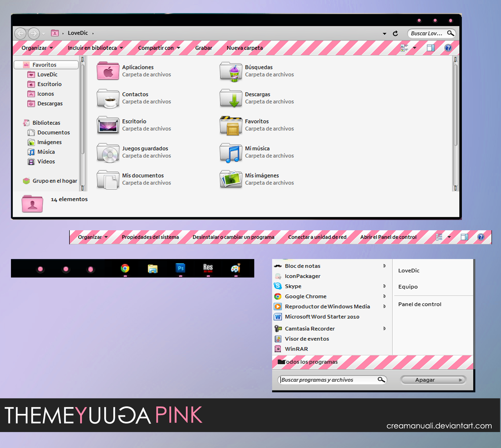Toggle preview pane in lower toolbar strip
Screen dimensions: 501x448
tap(464, 237)
